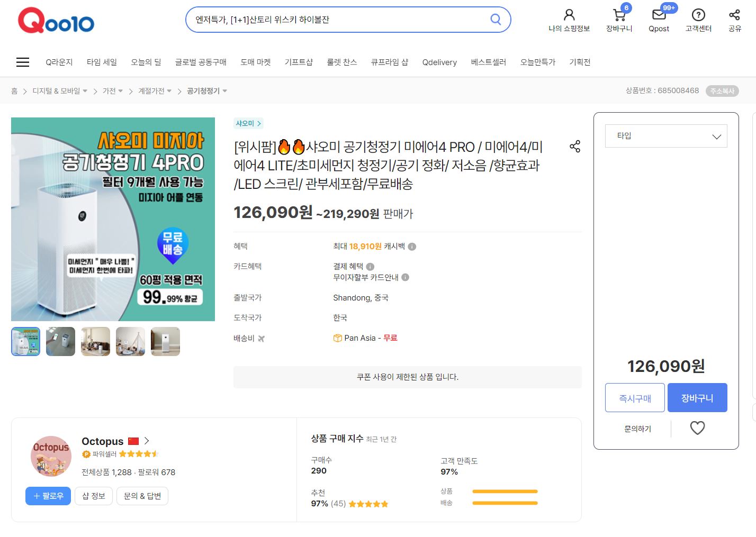This screenshot has height=537, width=756.
Task: Open 타임 세일 menu
Action: coord(102,62)
